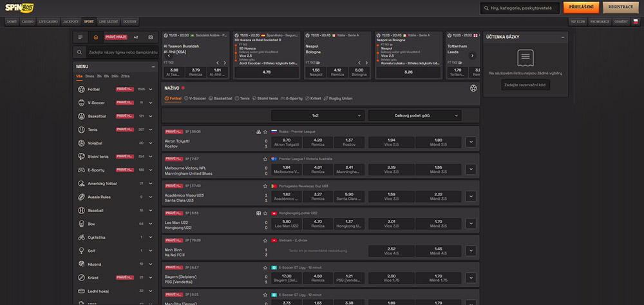
Task: Expand the Tenis category chevron
Action: (x=151, y=130)
